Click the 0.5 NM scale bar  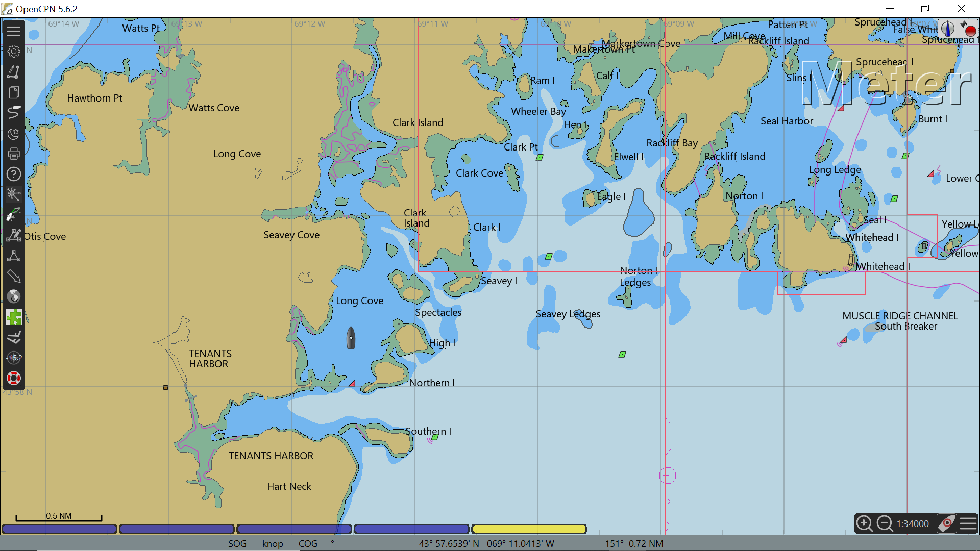[x=59, y=517]
